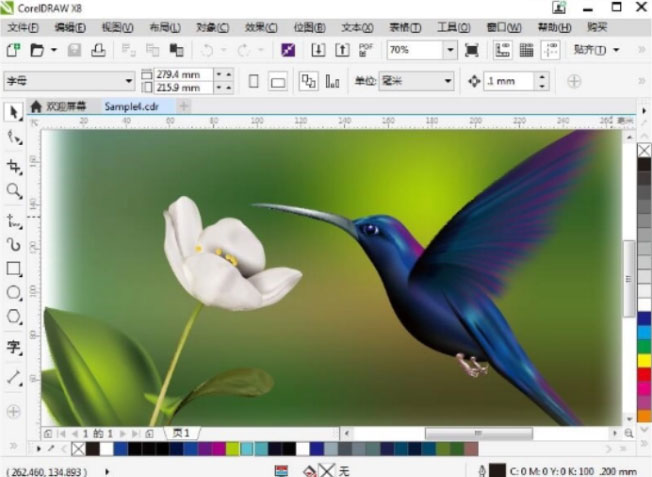Image resolution: width=652 pixels, height=477 pixels.
Task: Pick red swatch in the right palette
Action: tap(644, 374)
